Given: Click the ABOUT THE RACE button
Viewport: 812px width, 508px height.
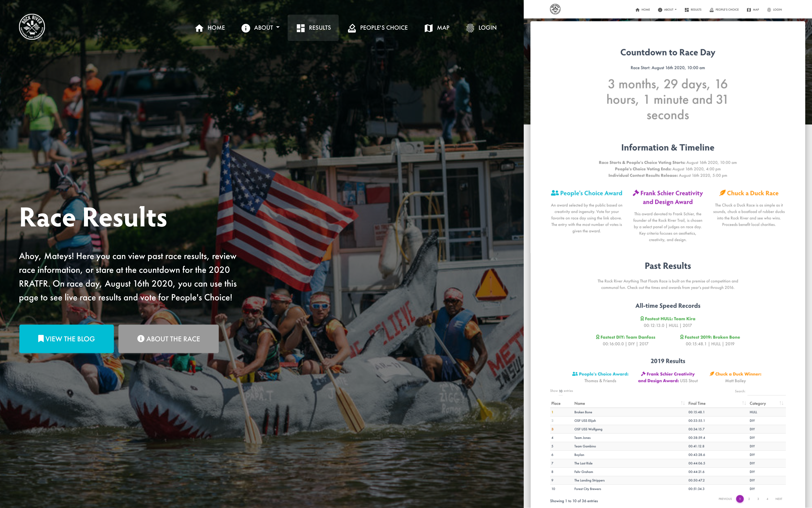Looking at the screenshot, I should click(x=168, y=339).
